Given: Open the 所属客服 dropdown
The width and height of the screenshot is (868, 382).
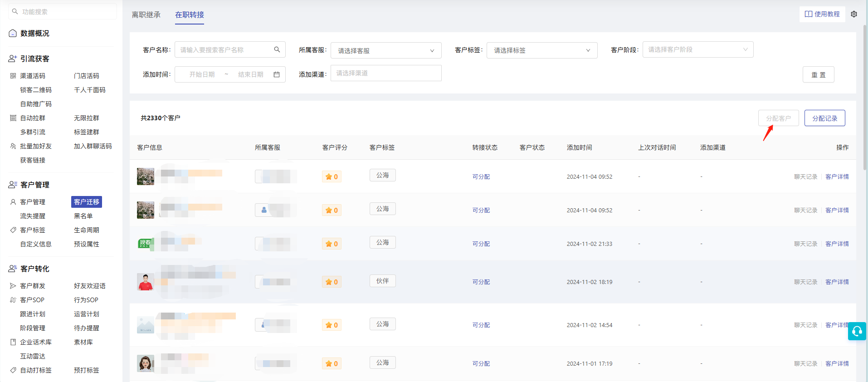Looking at the screenshot, I should [x=386, y=50].
